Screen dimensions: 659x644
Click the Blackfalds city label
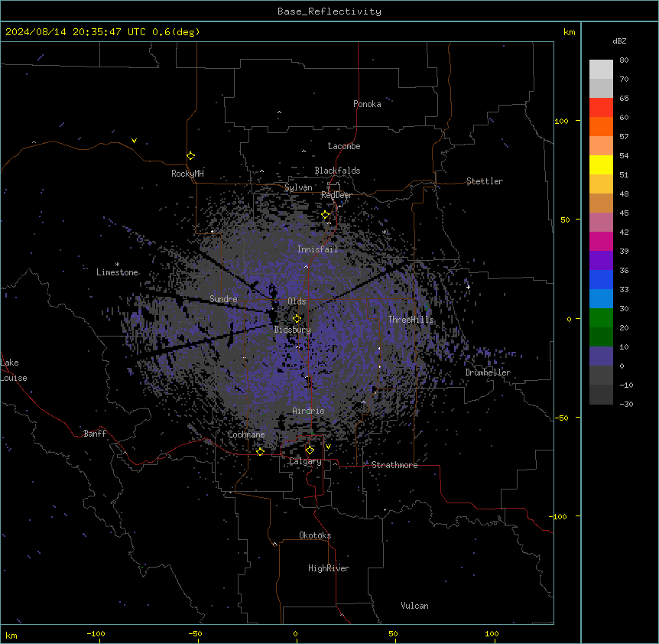(x=337, y=171)
